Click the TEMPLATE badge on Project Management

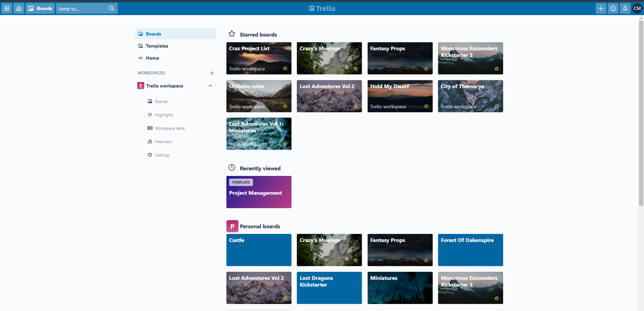(241, 182)
